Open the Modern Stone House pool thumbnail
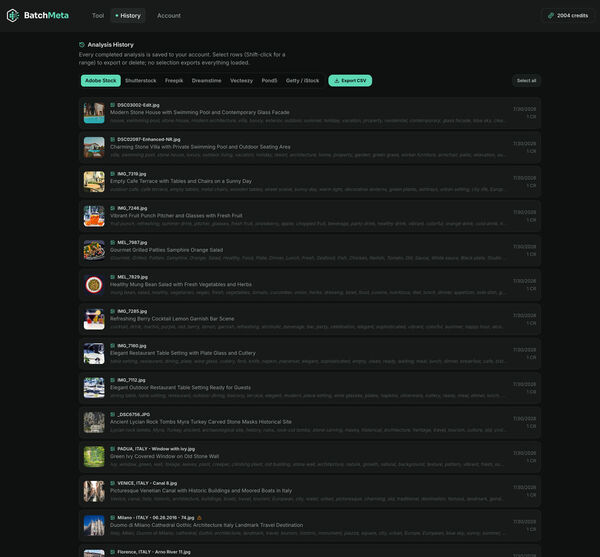Image resolution: width=600 pixels, height=557 pixels. [94, 113]
